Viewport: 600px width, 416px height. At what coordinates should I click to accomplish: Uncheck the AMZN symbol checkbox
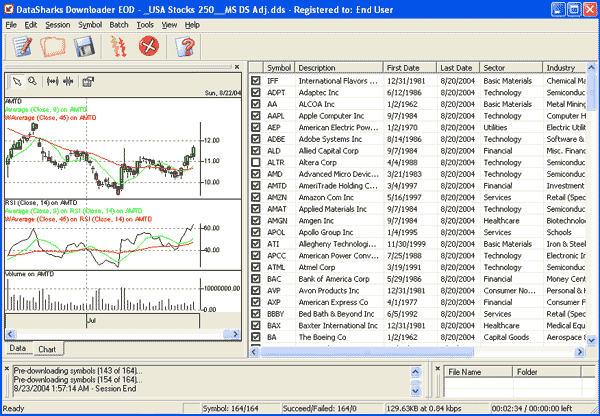[x=256, y=197]
